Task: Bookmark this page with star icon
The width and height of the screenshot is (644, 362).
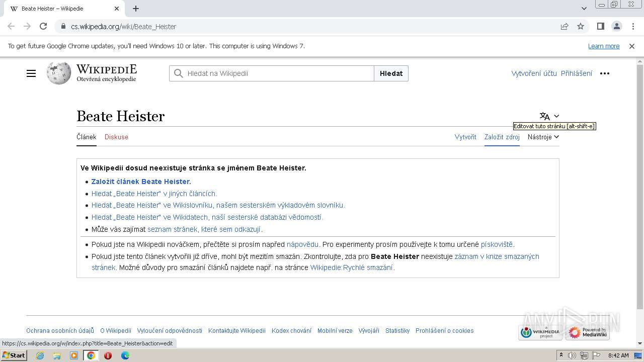Action: [x=581, y=26]
